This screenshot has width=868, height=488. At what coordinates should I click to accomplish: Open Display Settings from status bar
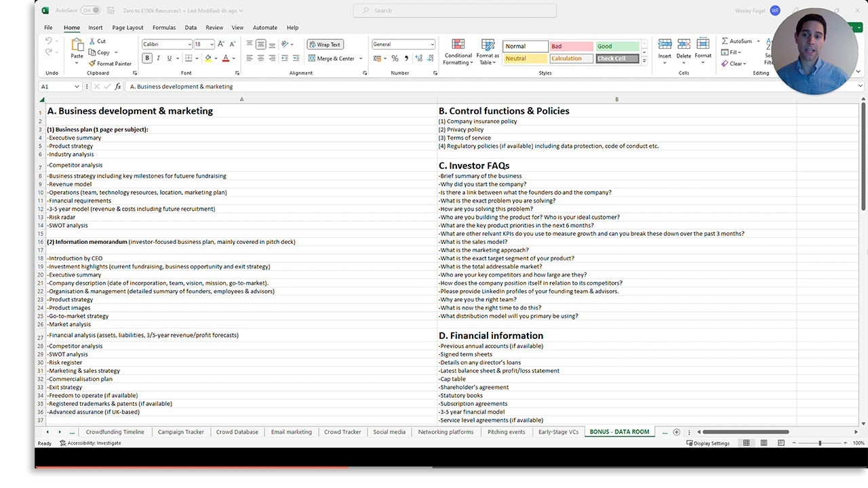coord(708,443)
